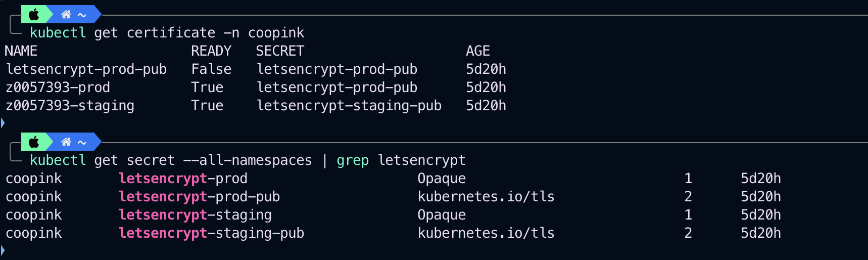Viewport: 868px width, 260px height.
Task: Click the 'kubectl get certificate -n coopink' command
Action: pyautogui.click(x=167, y=33)
